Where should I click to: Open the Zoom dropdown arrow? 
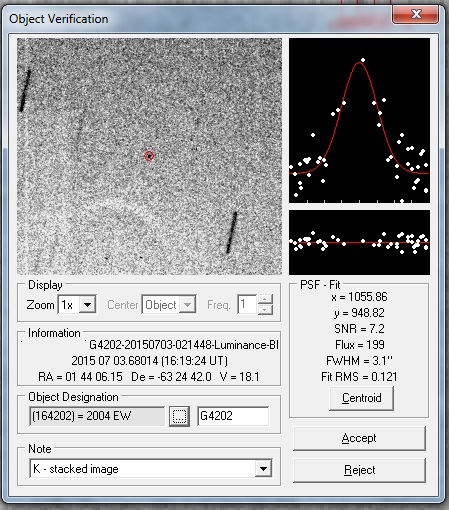point(88,304)
